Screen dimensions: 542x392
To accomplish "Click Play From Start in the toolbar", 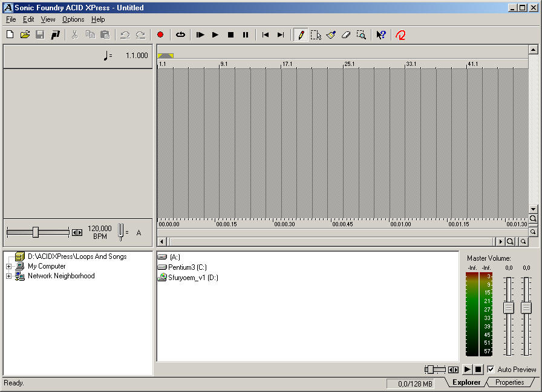I will tap(200, 34).
